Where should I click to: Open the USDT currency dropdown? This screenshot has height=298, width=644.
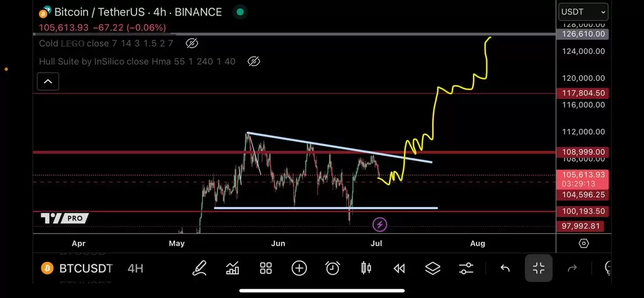pyautogui.click(x=583, y=12)
